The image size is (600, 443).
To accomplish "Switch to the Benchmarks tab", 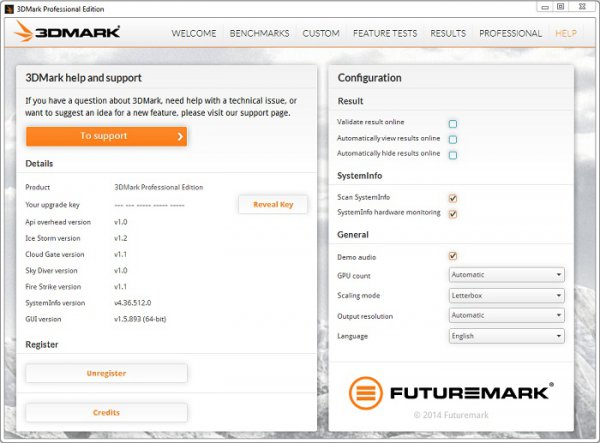I will (259, 34).
